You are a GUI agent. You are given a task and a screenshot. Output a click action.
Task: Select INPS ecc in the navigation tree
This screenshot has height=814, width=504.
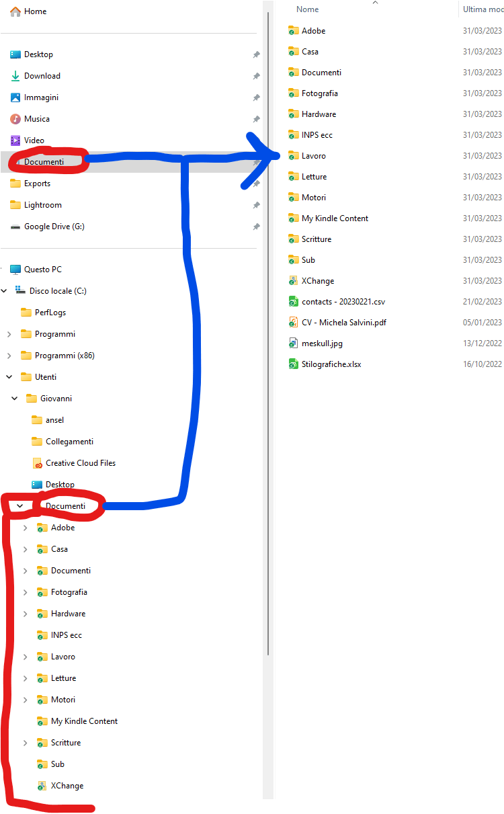click(59, 635)
